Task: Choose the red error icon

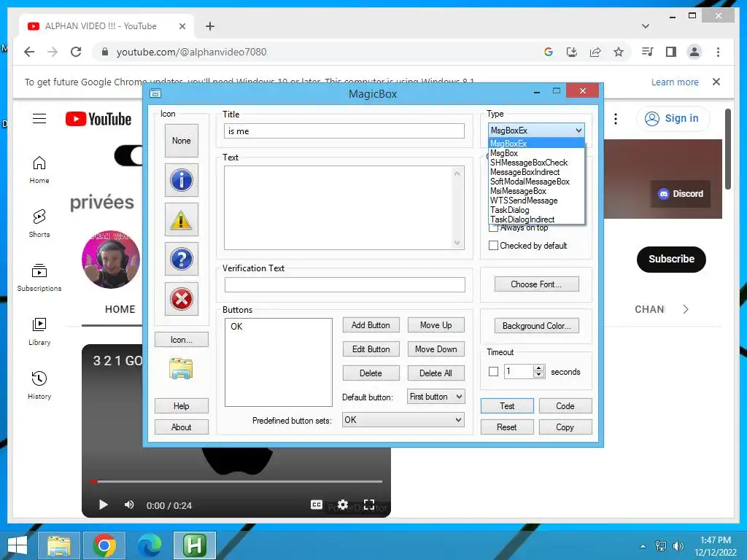Action: tap(181, 299)
